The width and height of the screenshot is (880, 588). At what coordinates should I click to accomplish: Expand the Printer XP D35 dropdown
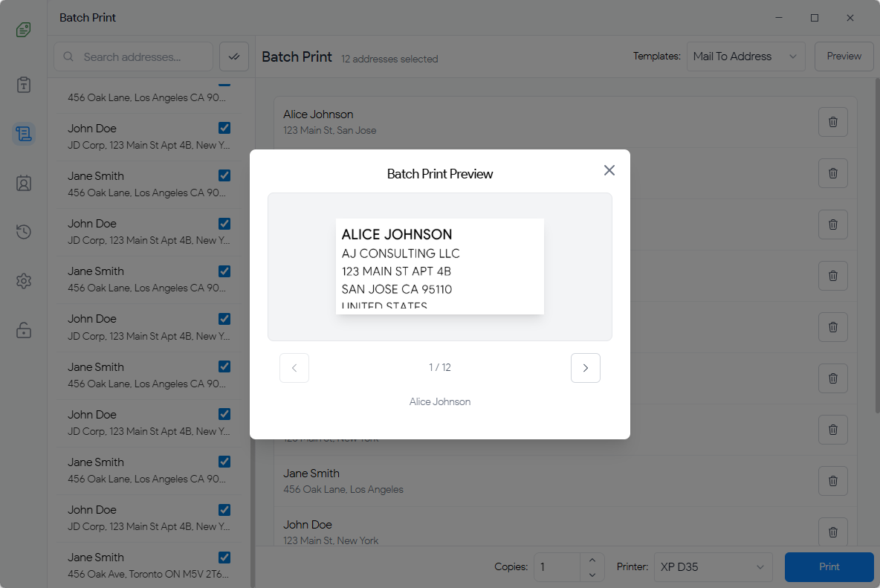tap(713, 567)
